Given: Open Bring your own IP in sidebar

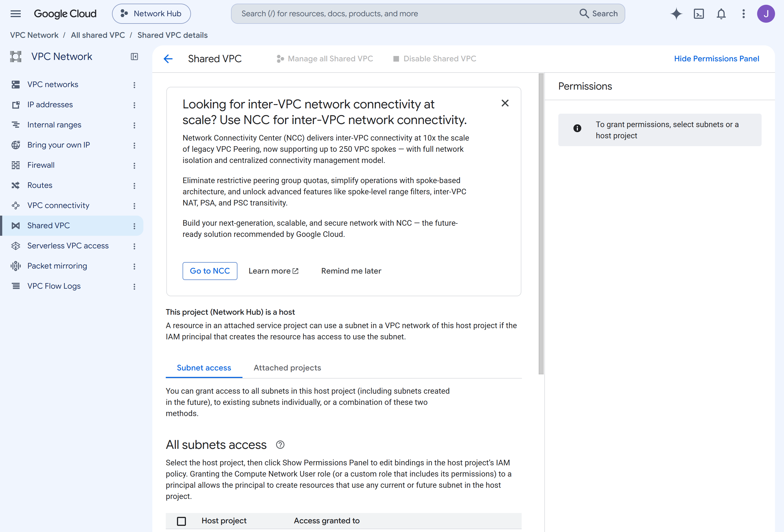Looking at the screenshot, I should coord(59,145).
